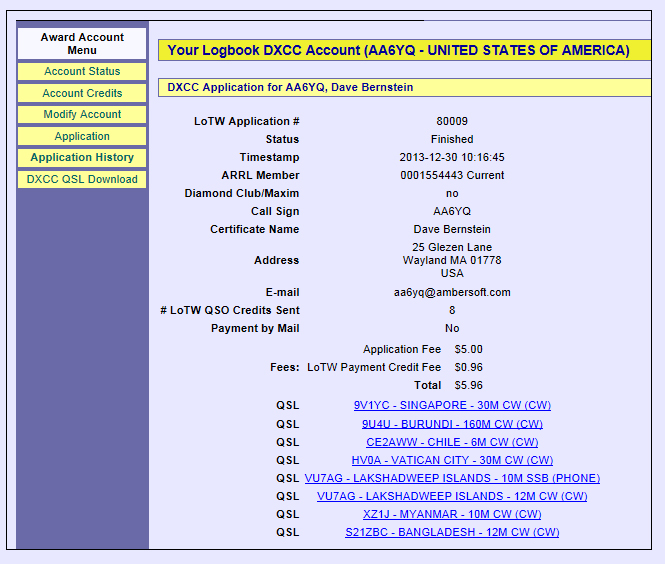
Task: Click the 9U4U Burundi 160M CW link
Action: coord(452,424)
